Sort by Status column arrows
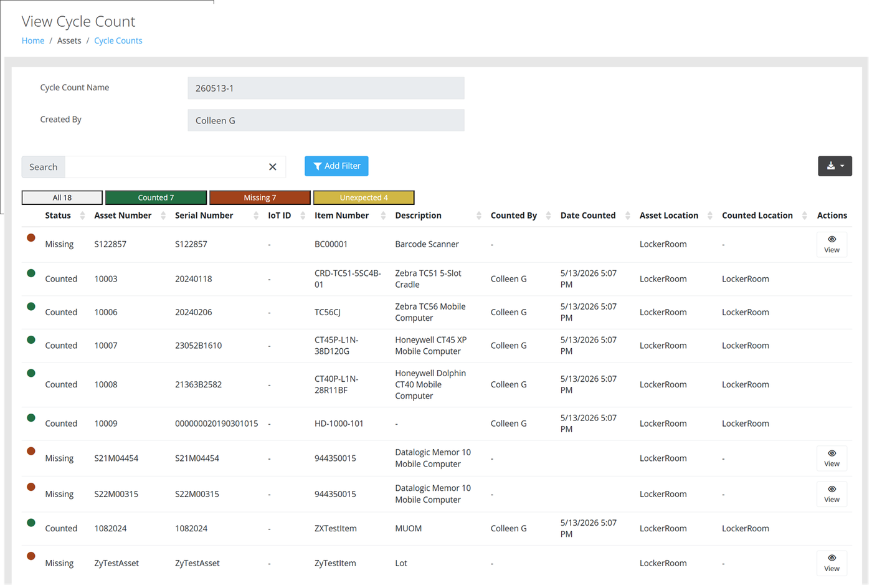Image resolution: width=872 pixels, height=588 pixels. (82, 216)
